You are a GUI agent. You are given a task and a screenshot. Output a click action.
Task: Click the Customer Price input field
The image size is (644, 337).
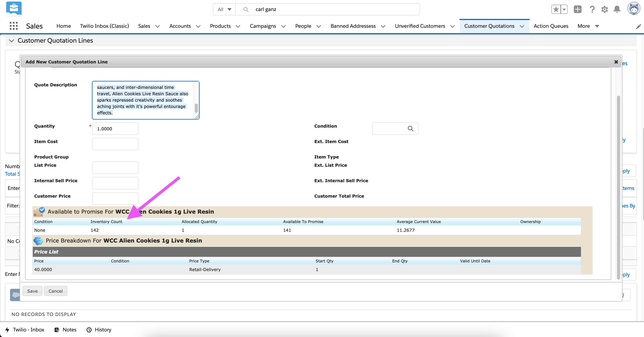[115, 199]
